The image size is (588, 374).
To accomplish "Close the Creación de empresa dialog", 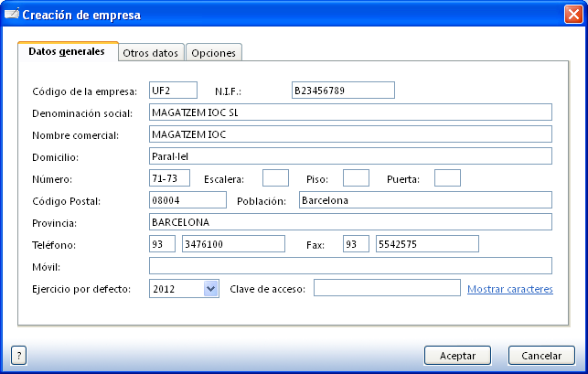I will (x=572, y=15).
